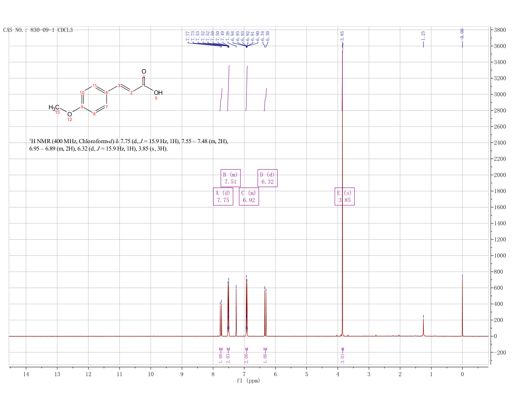
Task: Click the 7 tick label on ppm axis
Action: [244, 374]
